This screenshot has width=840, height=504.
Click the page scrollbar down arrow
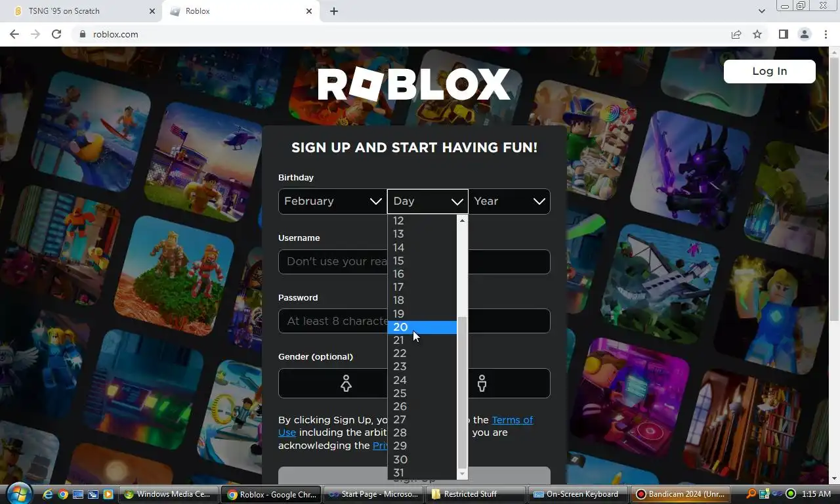834,478
